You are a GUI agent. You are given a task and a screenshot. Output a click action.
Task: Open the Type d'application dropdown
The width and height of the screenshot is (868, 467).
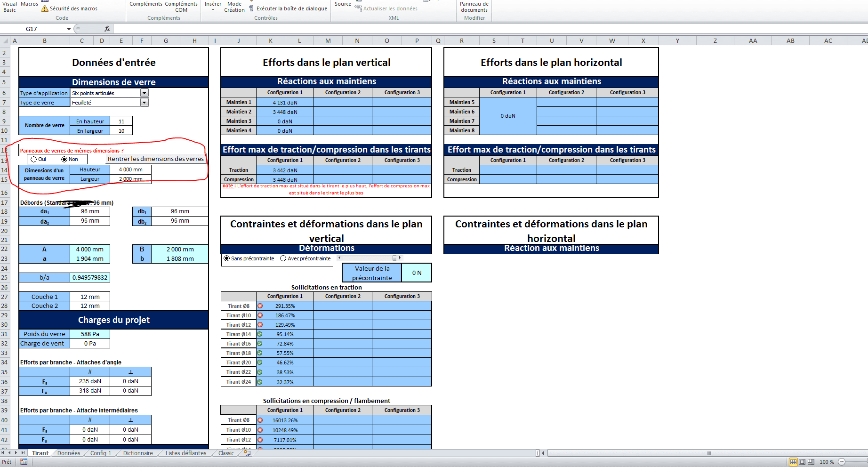coord(145,93)
